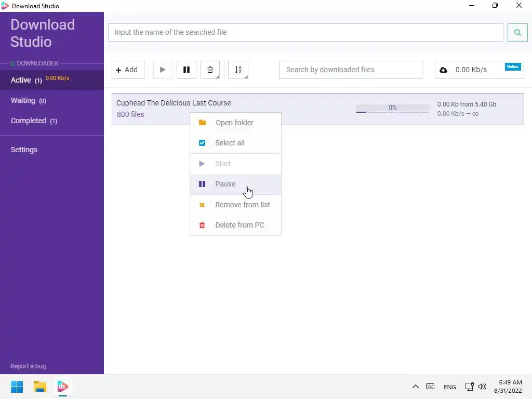The height and width of the screenshot is (399, 532).
Task: Click the title bar Download Studio icon
Action: tap(5, 6)
